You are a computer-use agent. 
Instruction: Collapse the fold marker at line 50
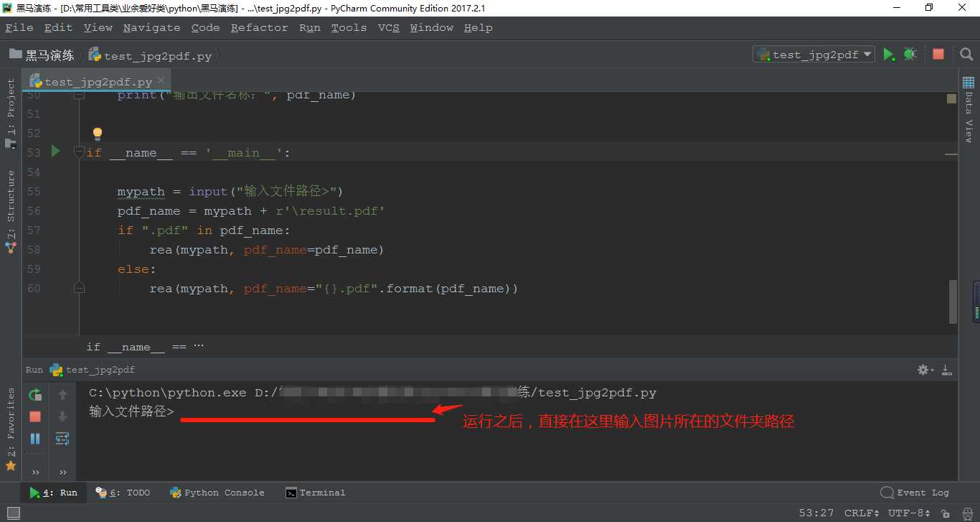pyautogui.click(x=79, y=95)
